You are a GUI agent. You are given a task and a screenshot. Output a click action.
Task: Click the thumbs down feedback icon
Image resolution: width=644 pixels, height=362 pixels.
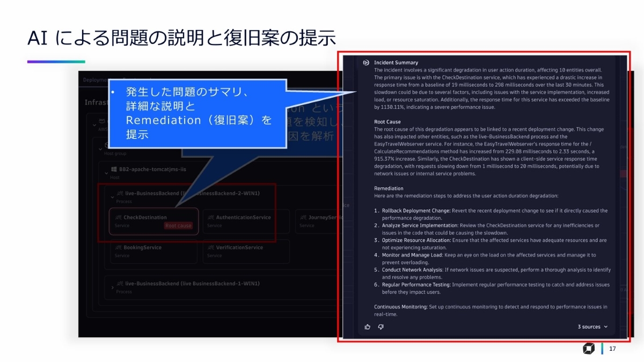pos(380,327)
